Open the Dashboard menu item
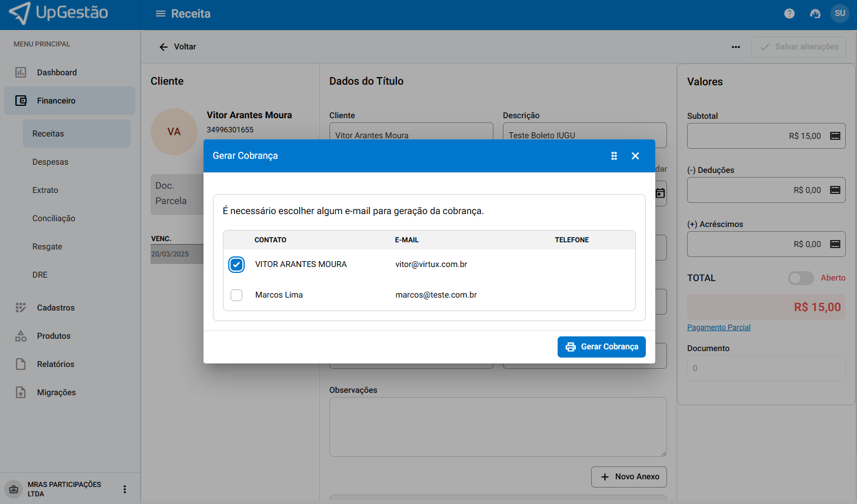The image size is (857, 504). 56,72
